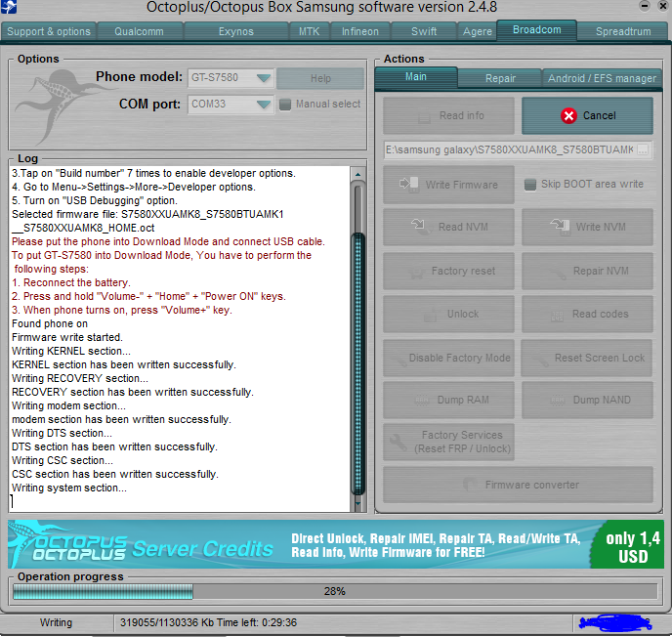
Task: Click the Repair NVM button
Action: [x=587, y=271]
